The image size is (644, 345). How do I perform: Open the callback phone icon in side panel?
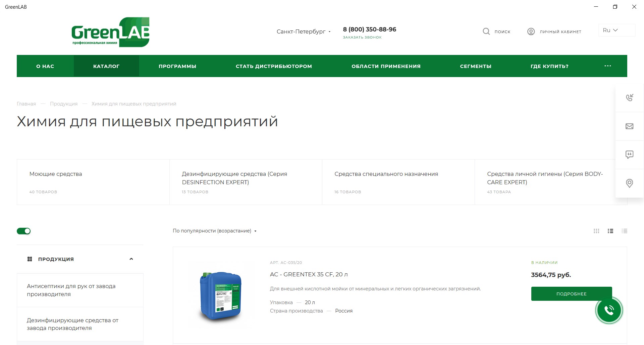pos(630,97)
